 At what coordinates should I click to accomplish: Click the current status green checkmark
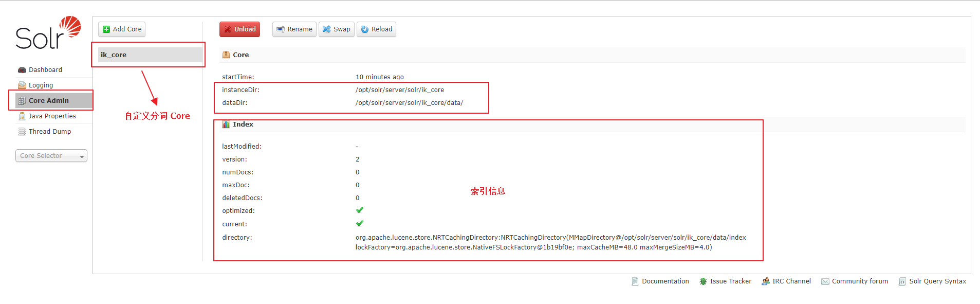point(360,224)
